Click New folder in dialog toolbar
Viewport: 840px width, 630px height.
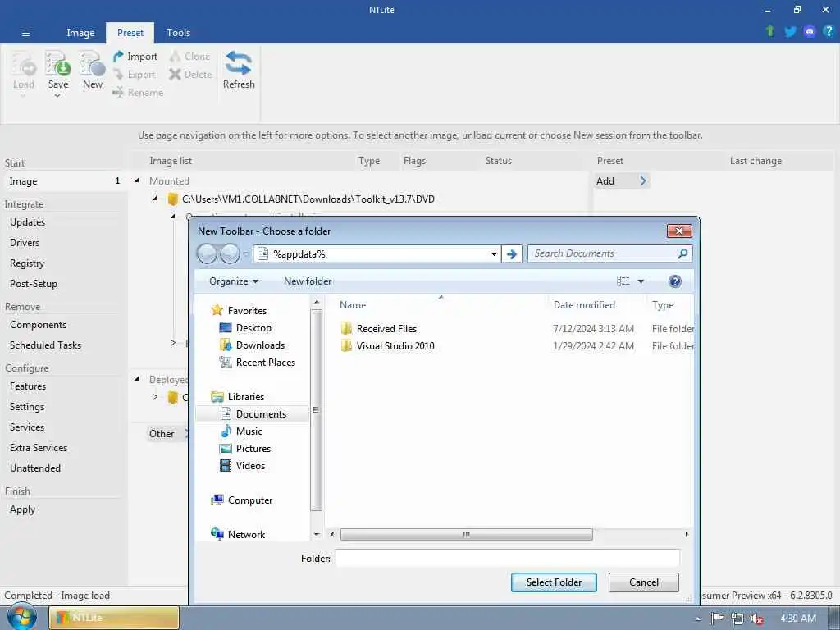308,281
